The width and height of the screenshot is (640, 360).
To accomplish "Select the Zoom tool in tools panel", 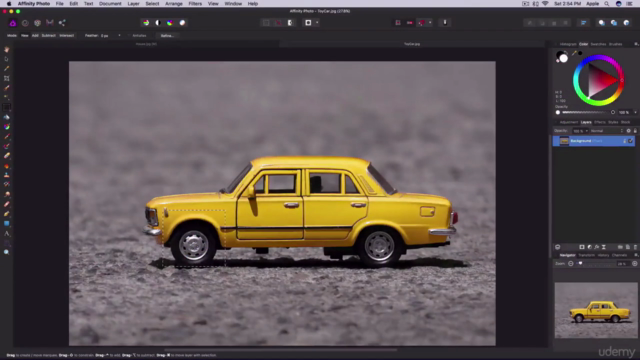I will point(7,253).
